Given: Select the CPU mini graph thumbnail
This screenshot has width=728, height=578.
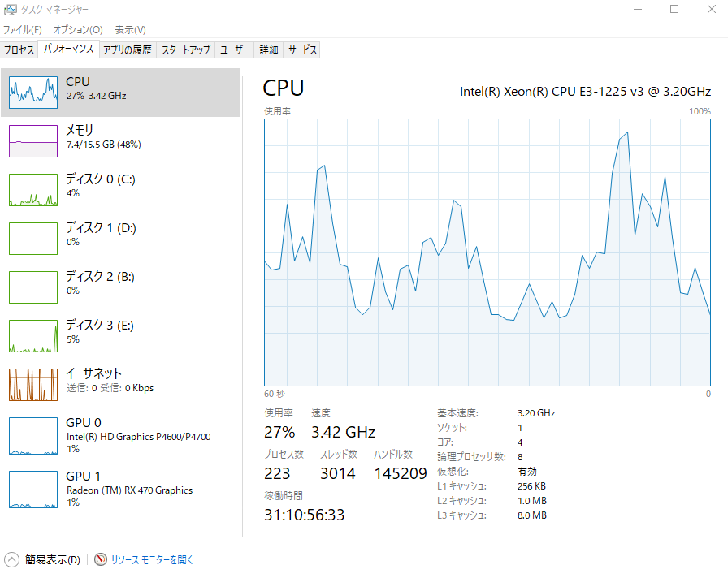Looking at the screenshot, I should pos(33,93).
